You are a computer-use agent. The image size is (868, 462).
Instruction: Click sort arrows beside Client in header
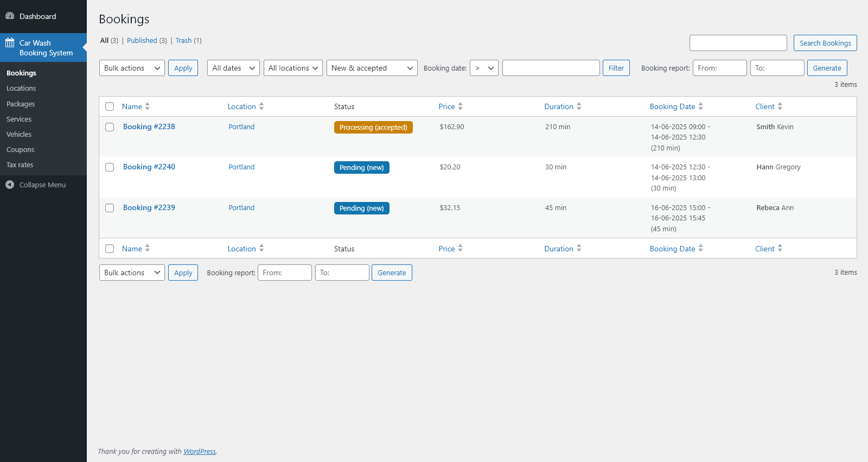pos(780,106)
